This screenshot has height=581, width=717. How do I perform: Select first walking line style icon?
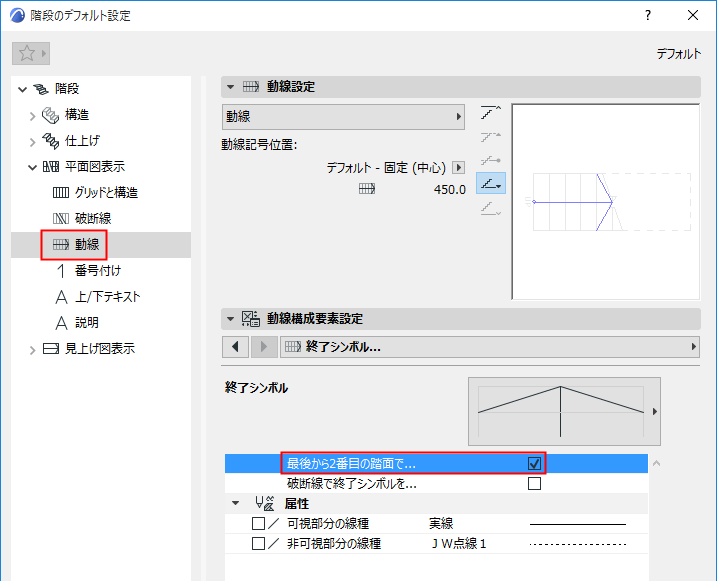(x=491, y=112)
